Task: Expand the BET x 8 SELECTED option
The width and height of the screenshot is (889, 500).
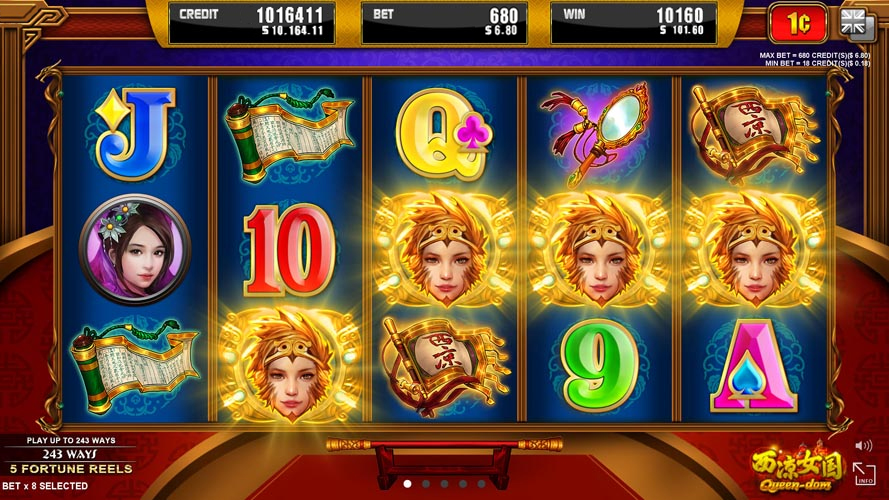Action: click(x=45, y=486)
